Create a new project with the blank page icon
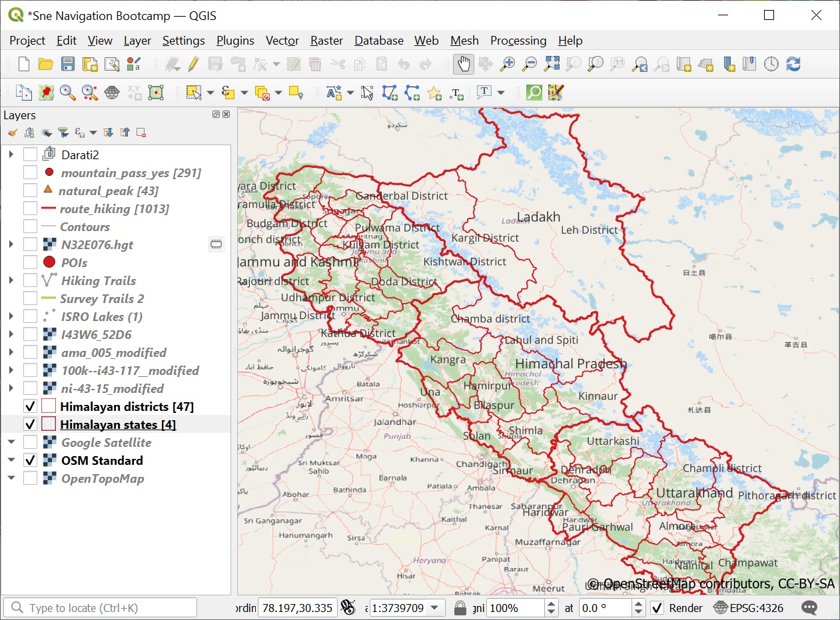840x620 pixels. pyautogui.click(x=24, y=64)
